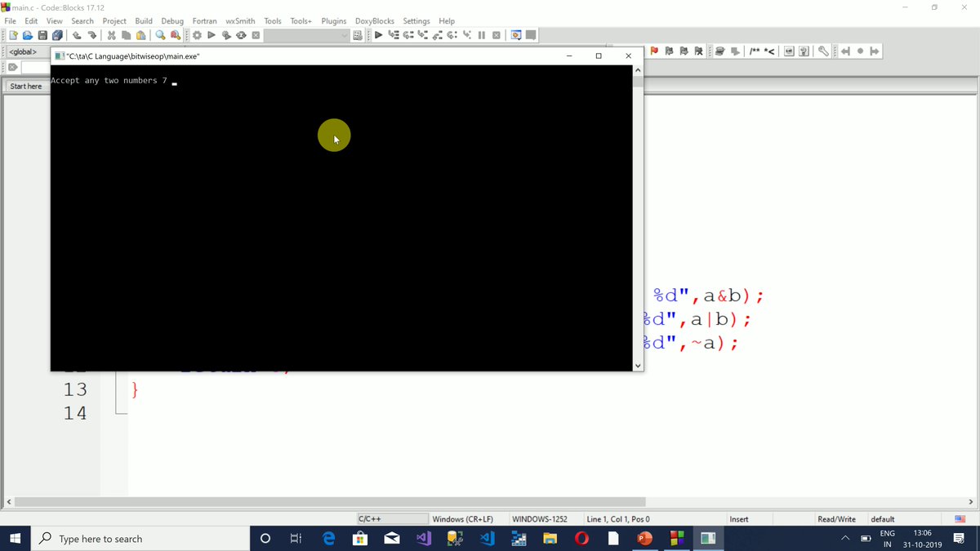The width and height of the screenshot is (980, 551).
Task: Copy the selected text
Action: click(x=126, y=35)
